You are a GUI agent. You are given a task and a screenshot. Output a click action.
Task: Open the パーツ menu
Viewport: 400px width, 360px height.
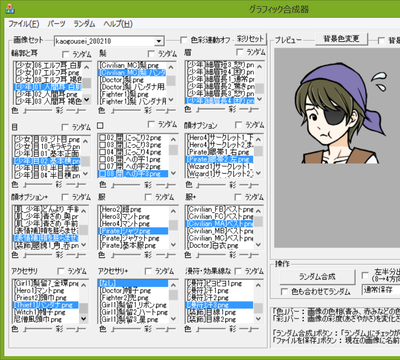(x=56, y=24)
